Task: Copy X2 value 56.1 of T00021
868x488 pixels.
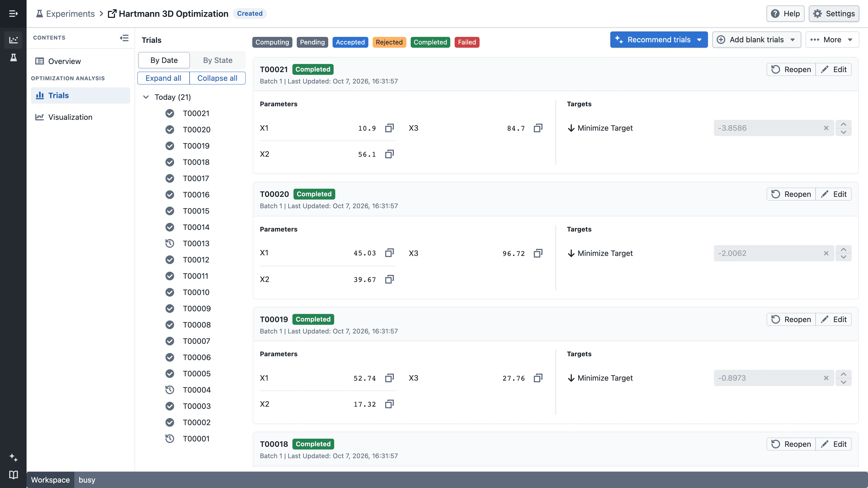Action: [x=389, y=154]
